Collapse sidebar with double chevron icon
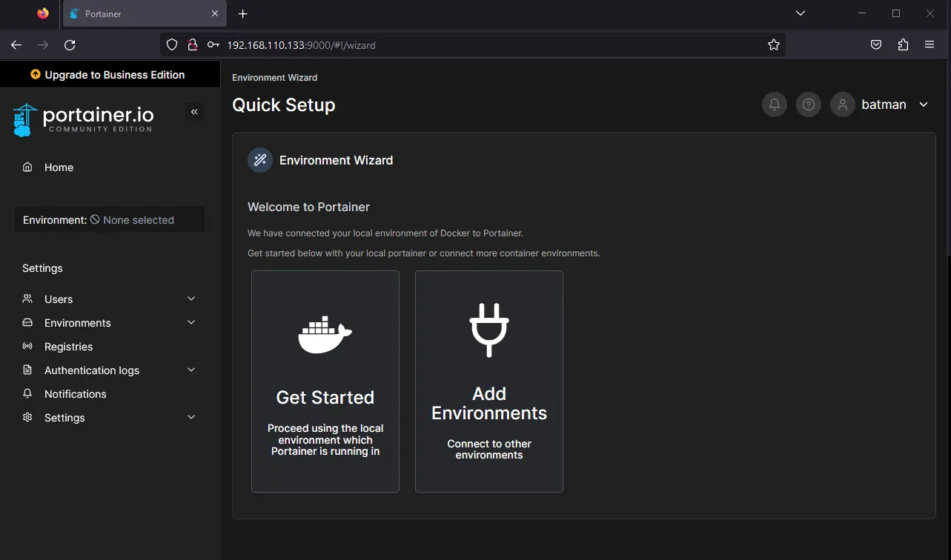The height and width of the screenshot is (560, 951). coord(194,112)
